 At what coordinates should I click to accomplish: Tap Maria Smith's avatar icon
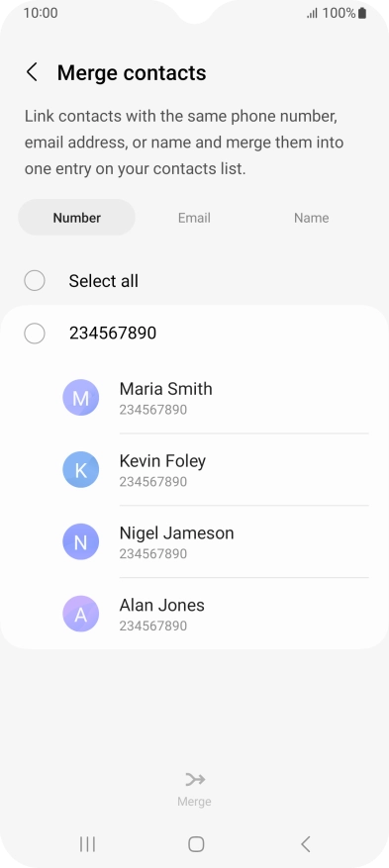pos(81,398)
